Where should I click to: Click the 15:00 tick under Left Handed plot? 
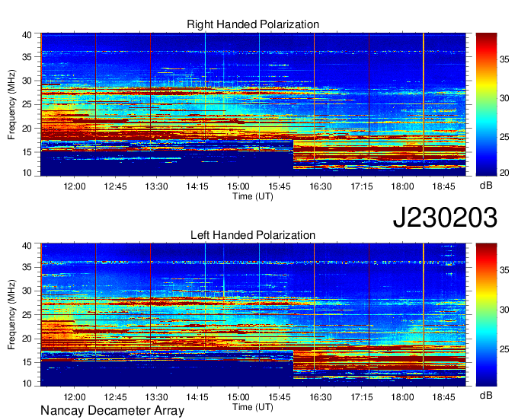pyautogui.click(x=238, y=397)
